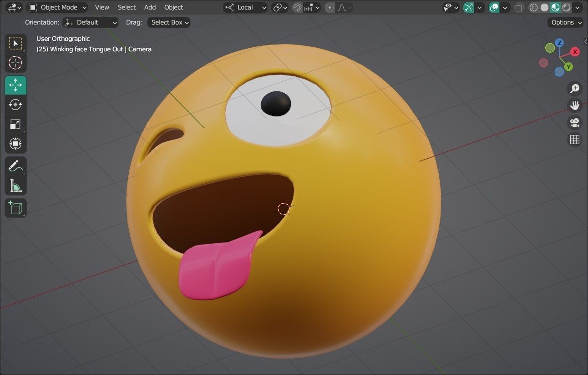Open Drag Select Box dropdown
This screenshot has width=588, height=375.
pos(168,22)
